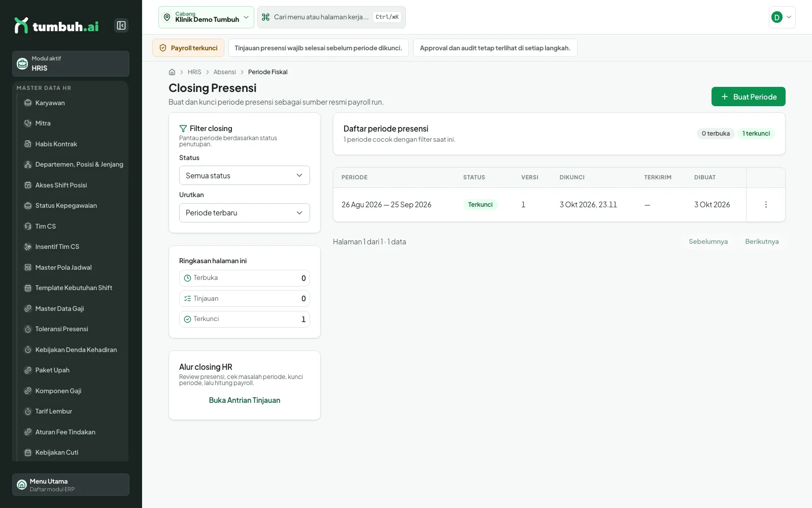Collapse the sidebar panel icon

(x=121, y=25)
